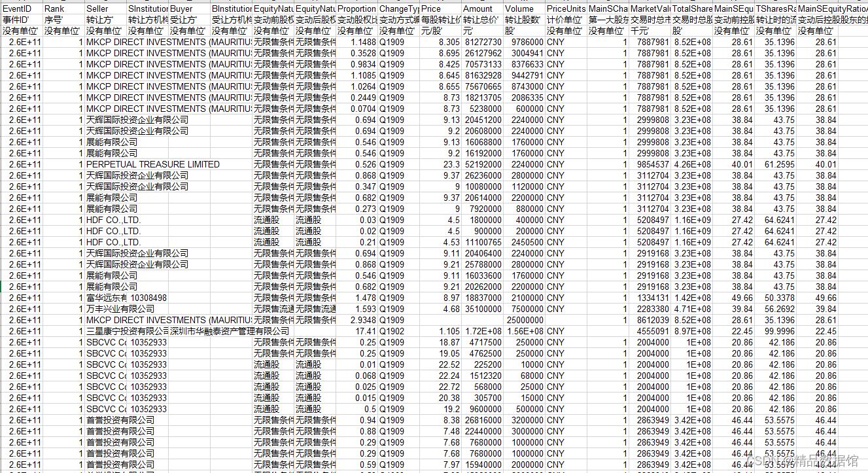Click market value cell 1334131

650,298
